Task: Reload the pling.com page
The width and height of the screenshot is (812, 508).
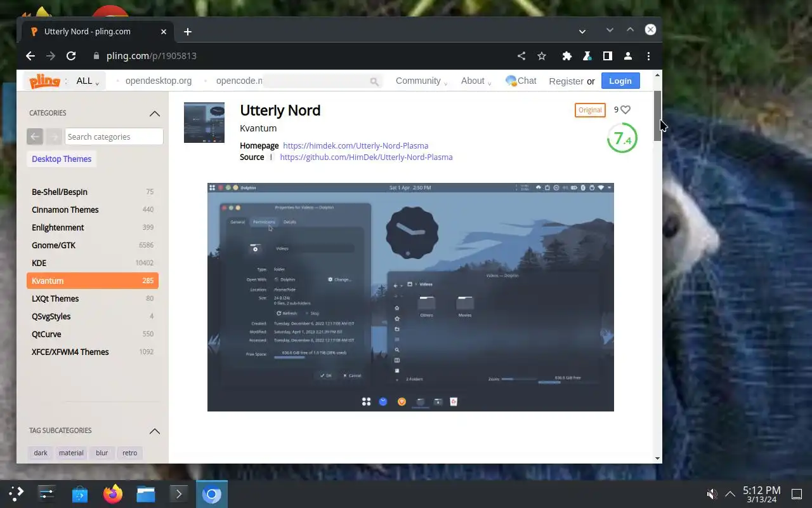Action: [71, 56]
